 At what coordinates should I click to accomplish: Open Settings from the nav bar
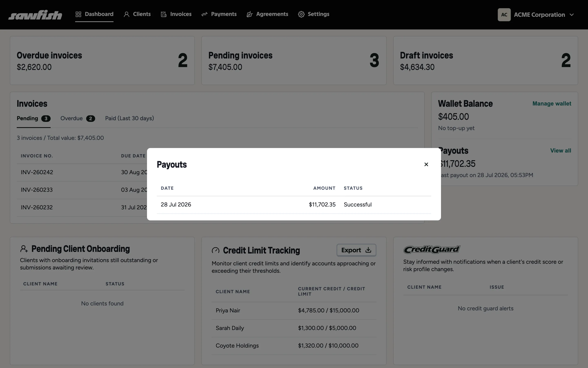(x=314, y=14)
